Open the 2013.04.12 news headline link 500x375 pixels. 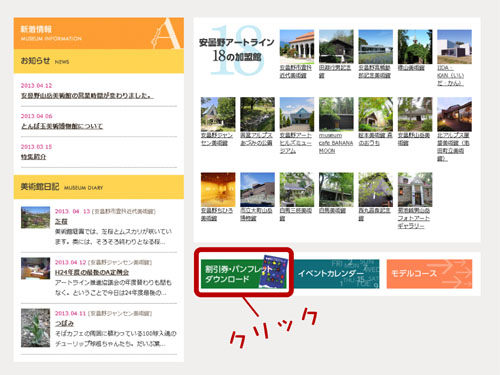click(x=87, y=96)
